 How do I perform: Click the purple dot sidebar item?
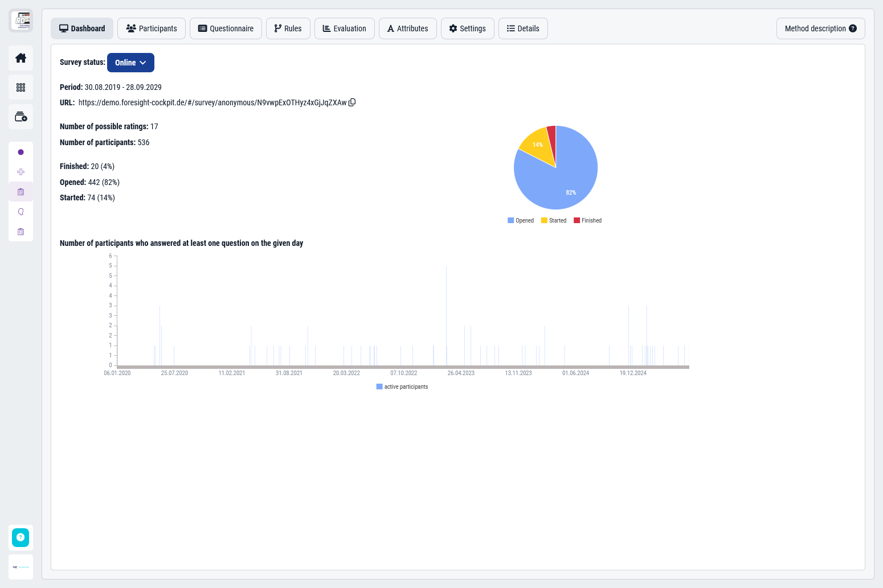pyautogui.click(x=21, y=152)
